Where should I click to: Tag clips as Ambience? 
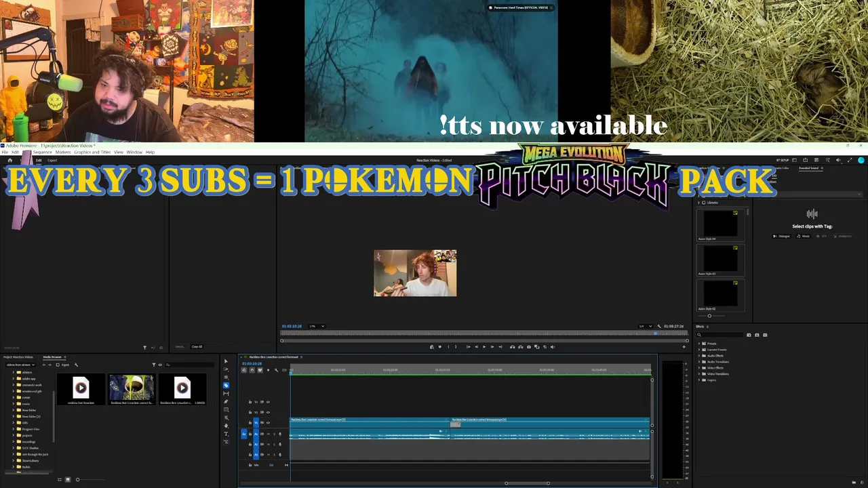point(843,236)
